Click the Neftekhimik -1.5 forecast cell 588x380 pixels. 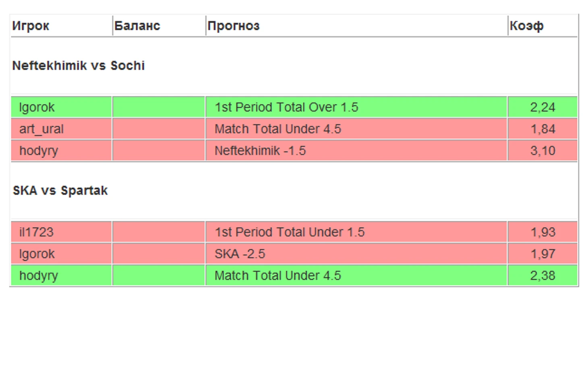(x=356, y=151)
